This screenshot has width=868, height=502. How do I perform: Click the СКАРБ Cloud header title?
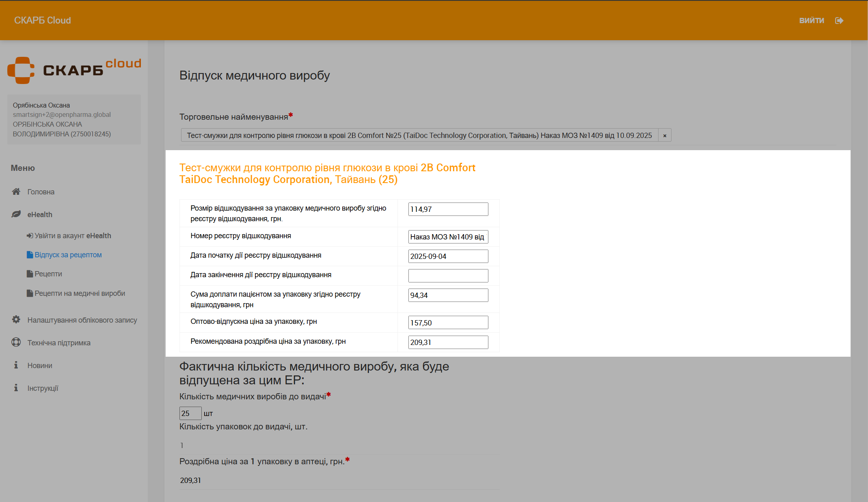coord(43,20)
